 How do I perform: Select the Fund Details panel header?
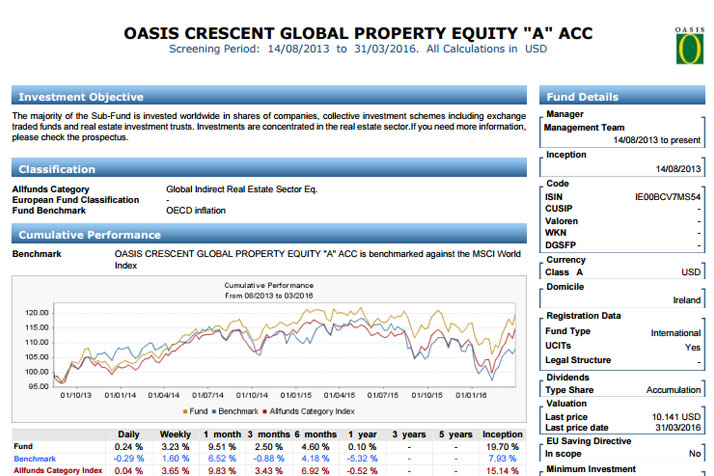(x=622, y=96)
